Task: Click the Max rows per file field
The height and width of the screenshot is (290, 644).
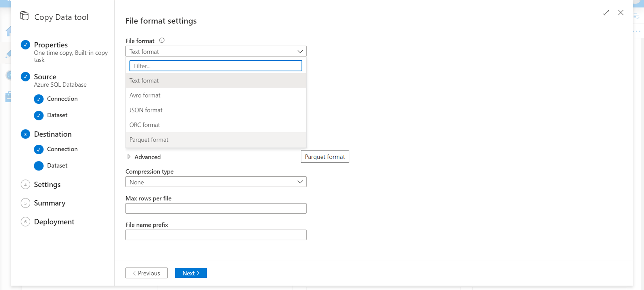Action: coord(216,208)
